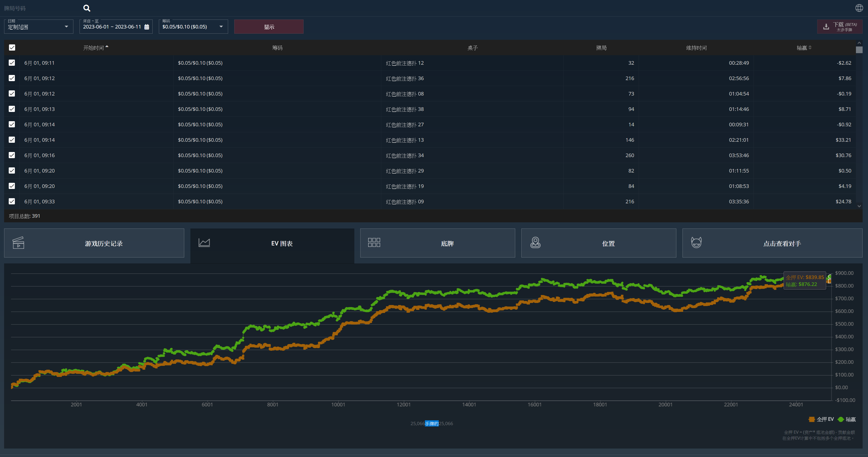868x457 pixels.
Task: Switch to 游戏历史记录 tab
Action: (94, 243)
